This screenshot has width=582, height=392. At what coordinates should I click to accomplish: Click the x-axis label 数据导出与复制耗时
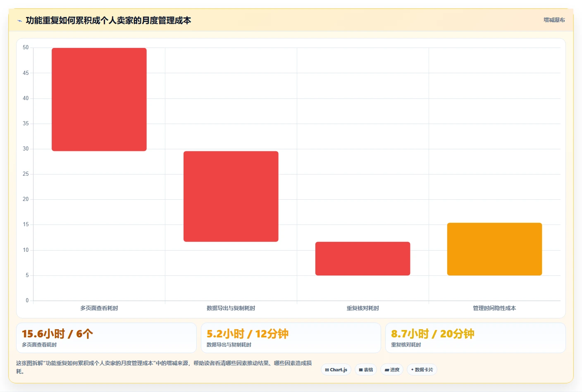pos(231,308)
